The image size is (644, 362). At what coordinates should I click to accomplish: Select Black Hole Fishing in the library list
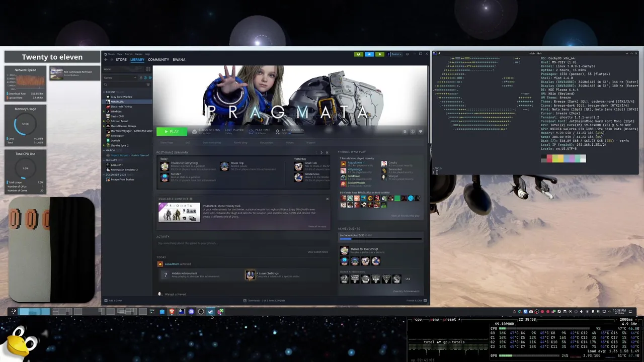(121, 107)
